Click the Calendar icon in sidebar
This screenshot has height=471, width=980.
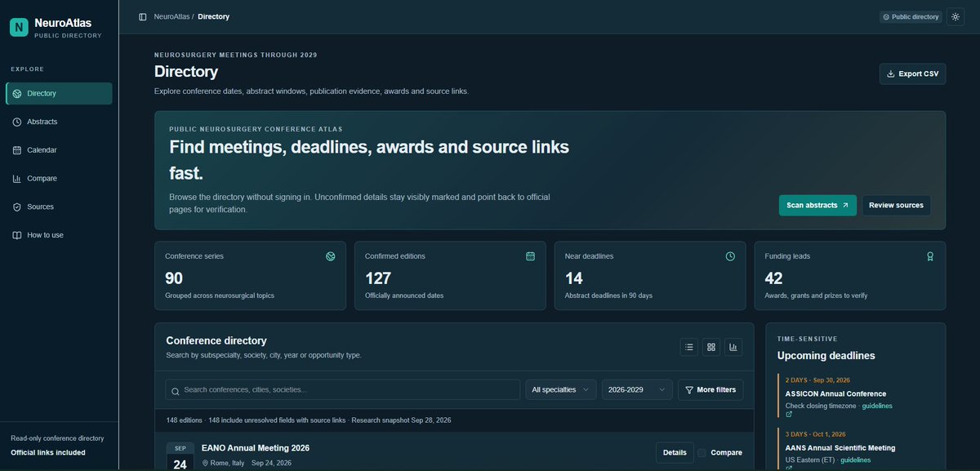[17, 150]
